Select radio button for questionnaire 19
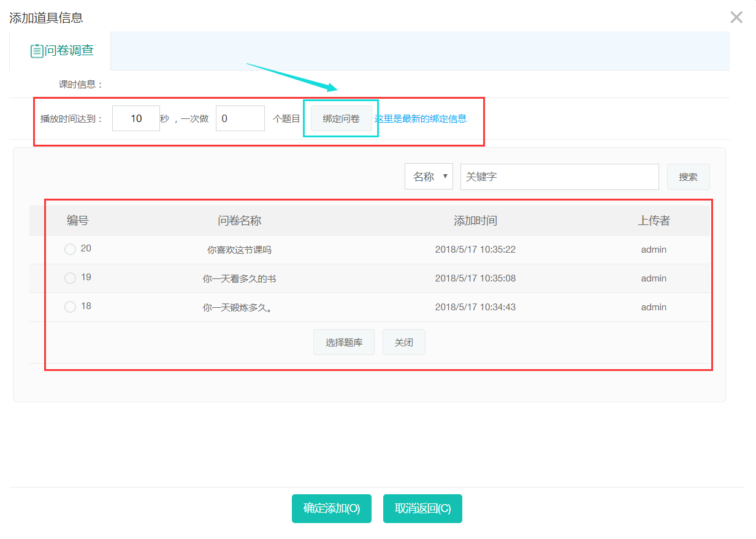This screenshot has height=539, width=756. click(x=70, y=278)
